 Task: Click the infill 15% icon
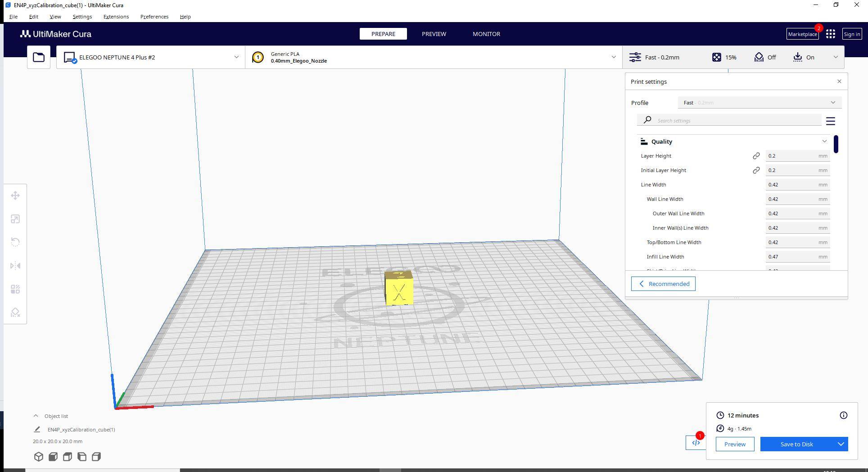(717, 57)
